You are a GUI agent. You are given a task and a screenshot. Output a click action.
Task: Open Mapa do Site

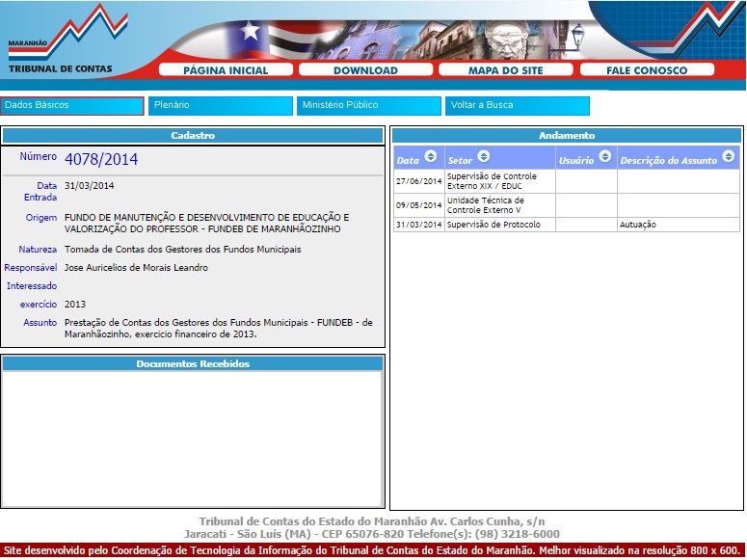coord(505,70)
